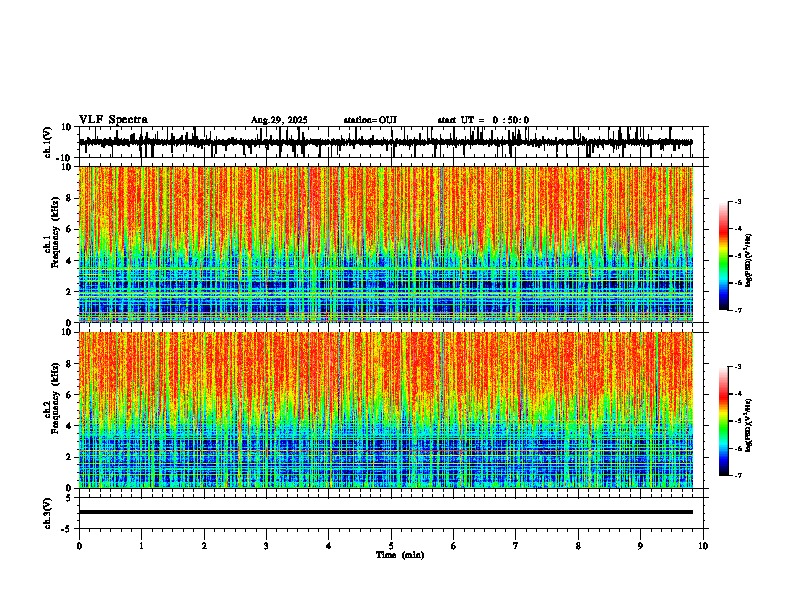792x612 pixels.
Task: Select the date label "Aug.29, 2025"
Action: click(279, 120)
